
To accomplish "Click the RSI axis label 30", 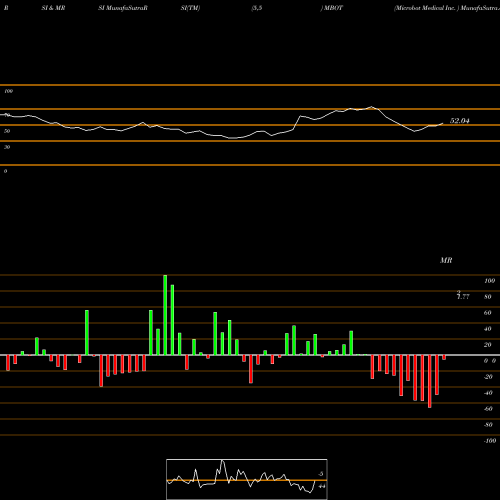I will coord(7,147).
